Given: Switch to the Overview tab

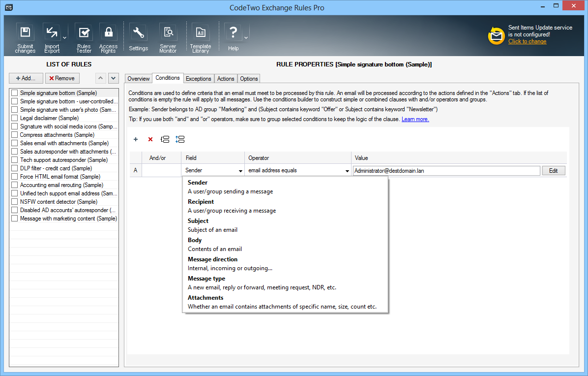Looking at the screenshot, I should [138, 78].
